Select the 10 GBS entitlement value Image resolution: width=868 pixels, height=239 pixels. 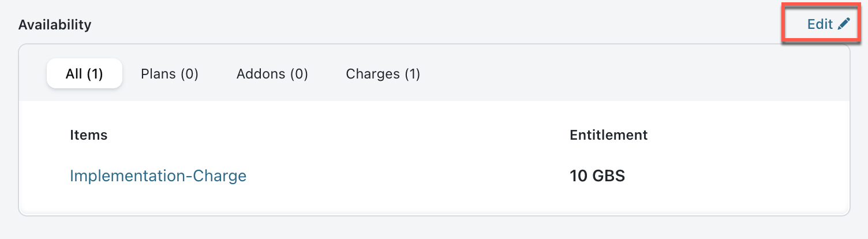tap(597, 175)
